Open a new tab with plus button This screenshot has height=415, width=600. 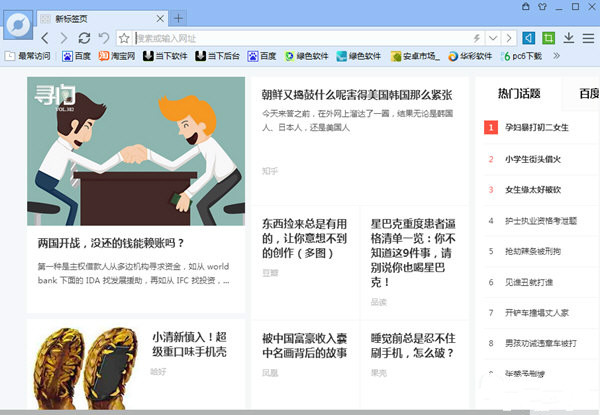[178, 18]
